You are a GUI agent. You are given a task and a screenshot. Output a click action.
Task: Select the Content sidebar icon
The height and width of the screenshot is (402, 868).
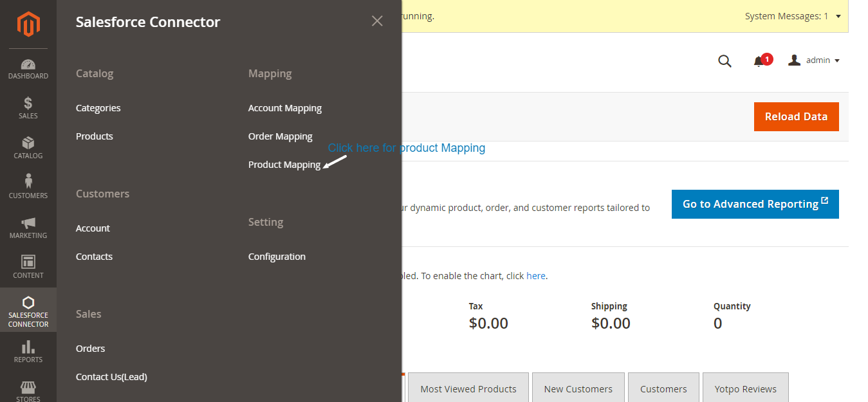point(28,266)
